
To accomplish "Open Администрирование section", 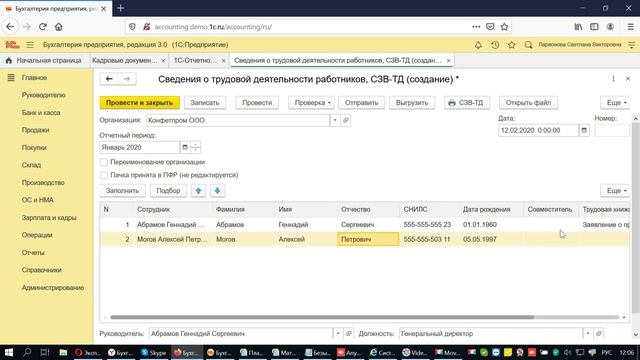I will [53, 288].
